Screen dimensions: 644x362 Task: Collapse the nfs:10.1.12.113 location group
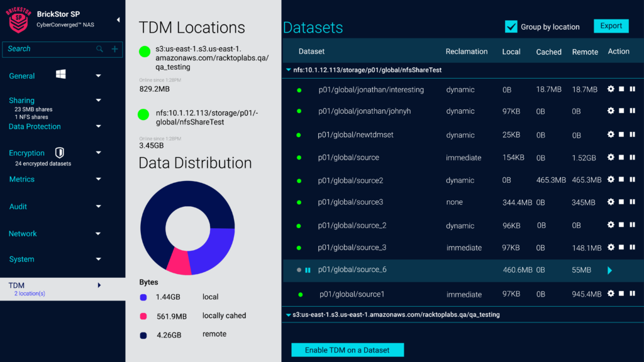pyautogui.click(x=289, y=70)
